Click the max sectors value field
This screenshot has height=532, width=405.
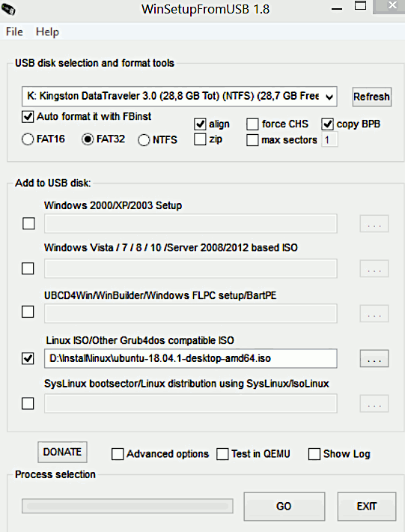point(329,140)
